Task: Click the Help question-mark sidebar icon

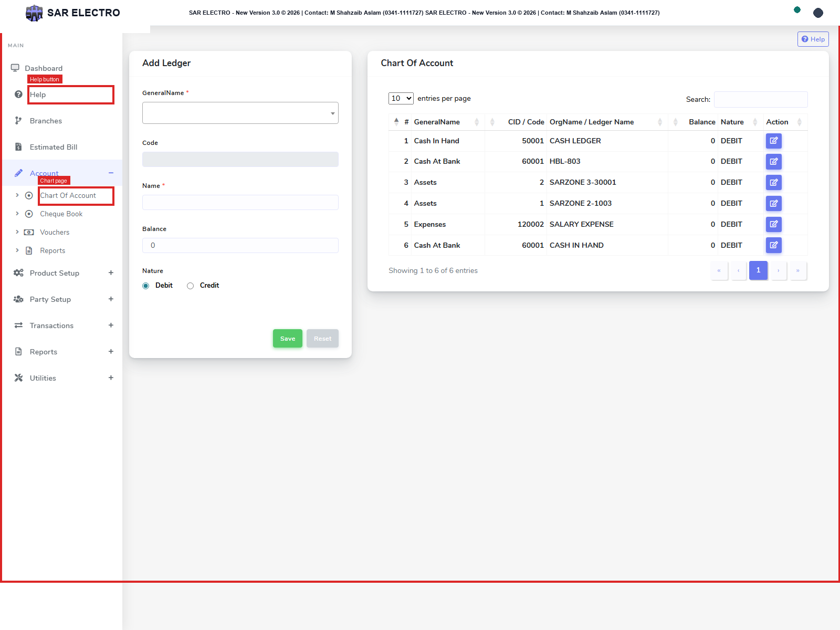Action: (18, 94)
